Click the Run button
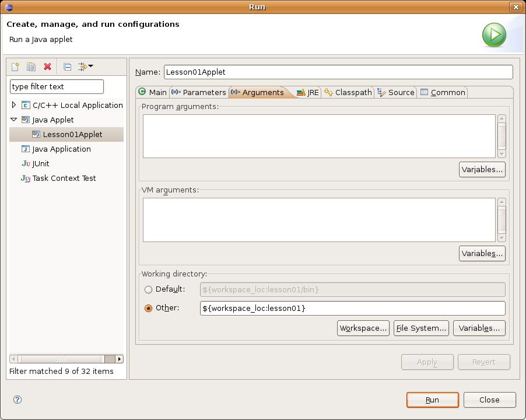The width and height of the screenshot is (526, 420). [x=433, y=400]
